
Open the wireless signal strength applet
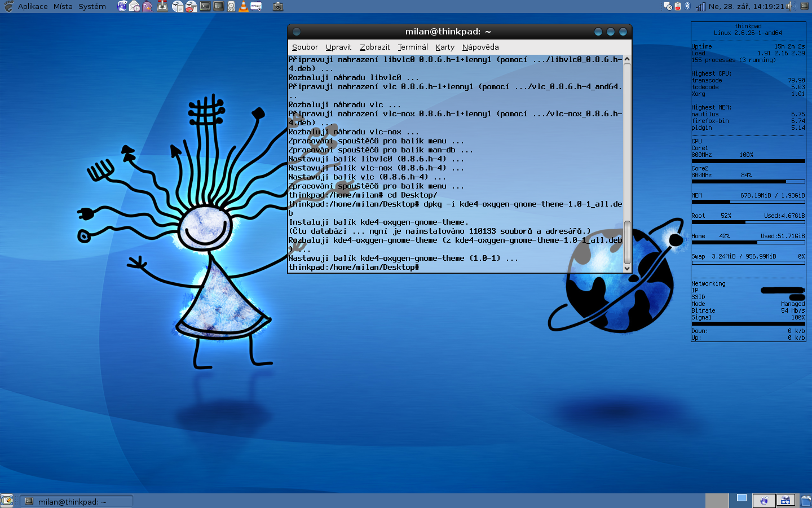click(x=700, y=6)
